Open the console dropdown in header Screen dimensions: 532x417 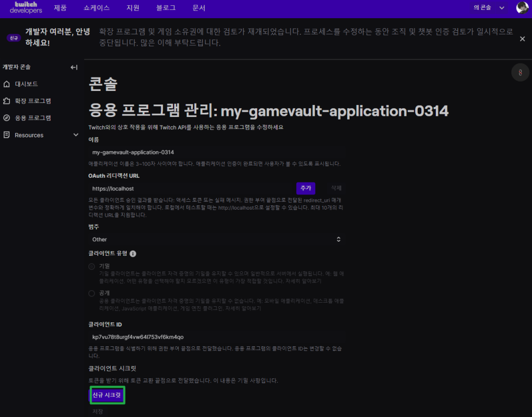point(488,8)
